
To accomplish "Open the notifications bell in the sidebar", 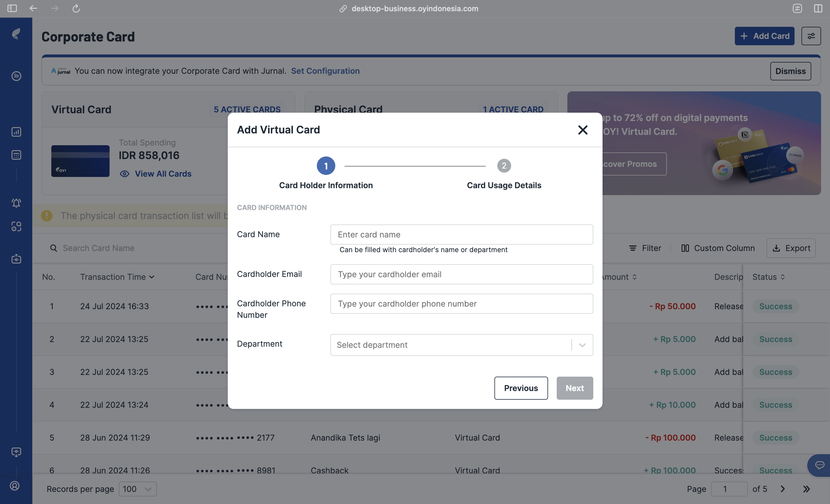I will [x=16, y=203].
